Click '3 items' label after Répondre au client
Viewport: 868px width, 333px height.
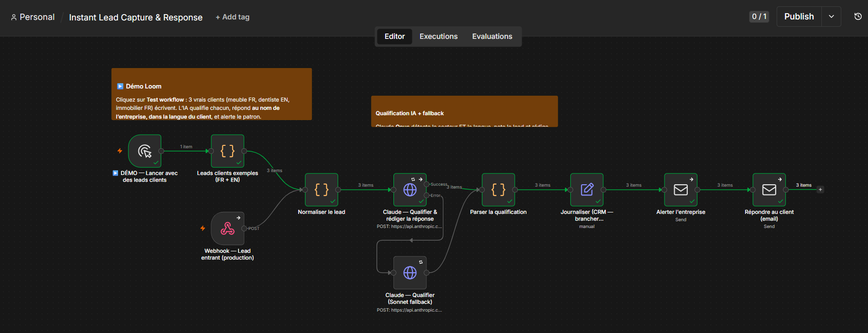[804, 185]
